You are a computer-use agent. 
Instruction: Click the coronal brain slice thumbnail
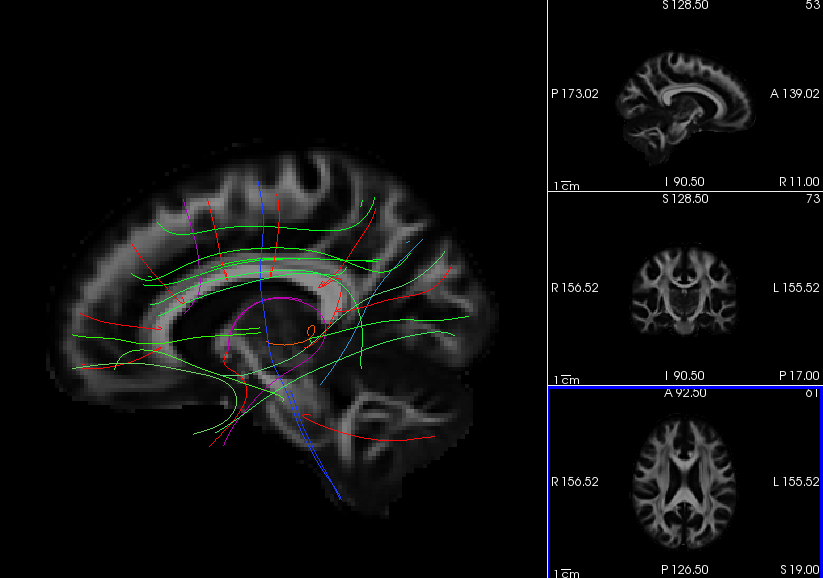point(685,290)
